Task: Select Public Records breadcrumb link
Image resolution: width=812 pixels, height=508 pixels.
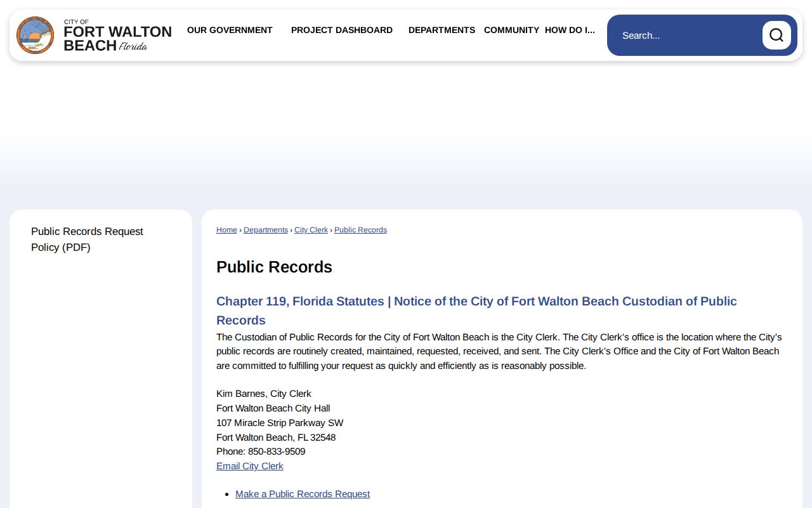Action: [x=360, y=230]
